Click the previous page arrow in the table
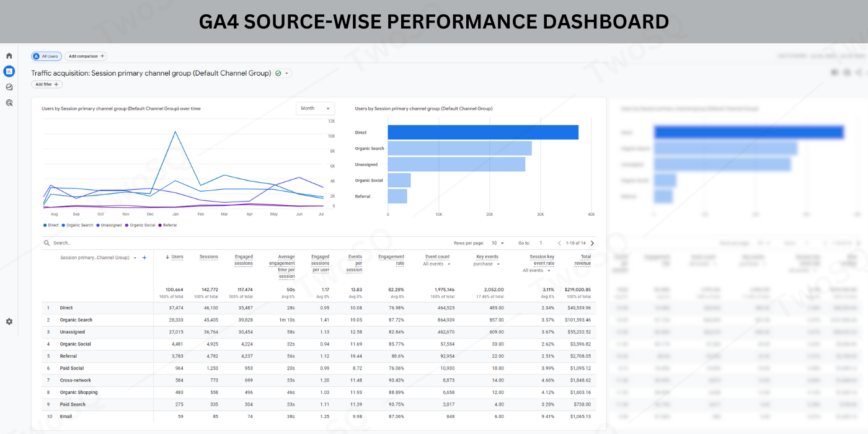Screen dimensions: 868x434 pos(559,244)
